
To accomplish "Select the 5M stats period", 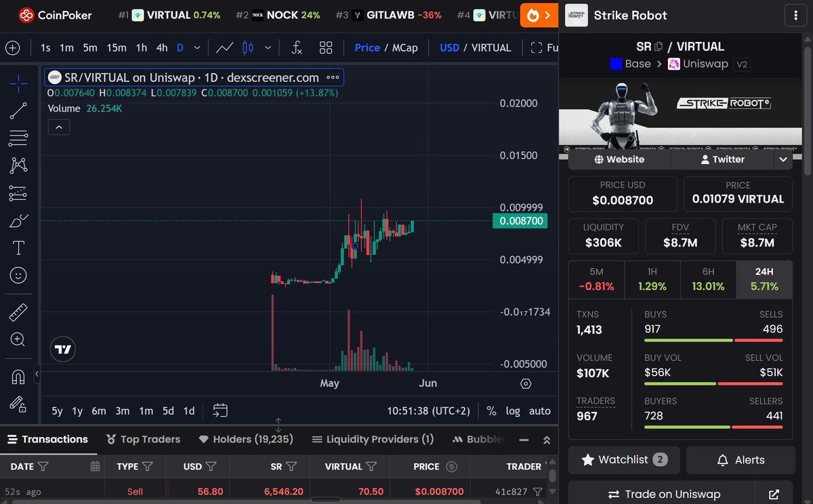I will (596, 279).
